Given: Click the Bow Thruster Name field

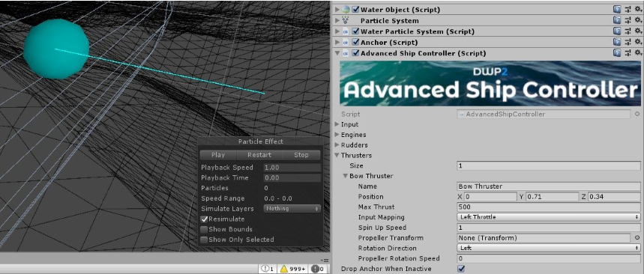Looking at the screenshot, I should (549, 186).
